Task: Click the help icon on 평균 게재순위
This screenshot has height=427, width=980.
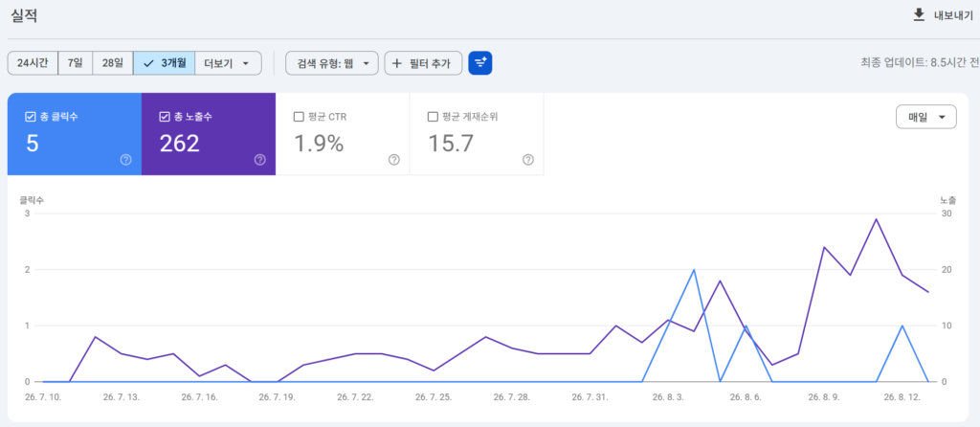Action: coord(528,160)
